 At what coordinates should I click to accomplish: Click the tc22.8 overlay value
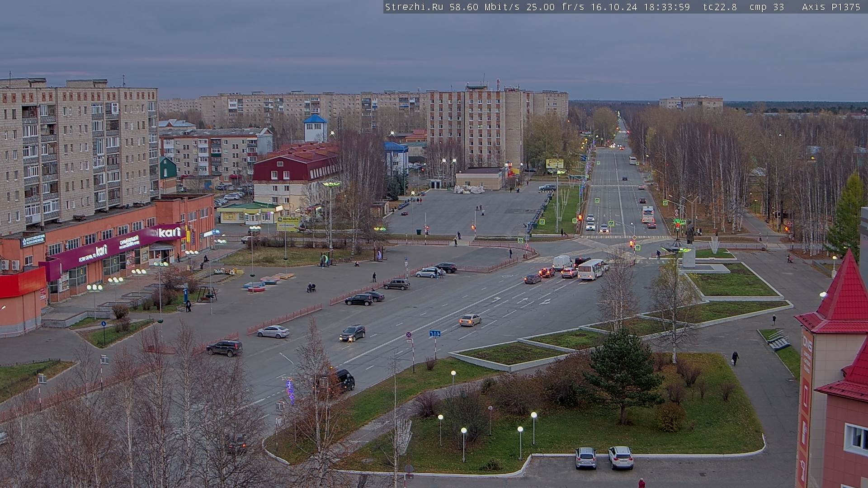coord(720,7)
